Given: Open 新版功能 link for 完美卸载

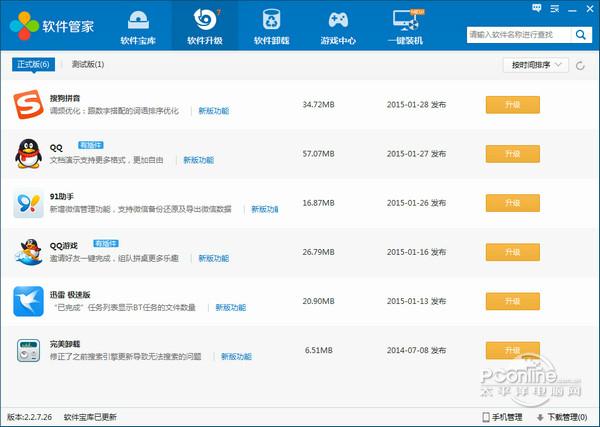Looking at the screenshot, I should point(236,357).
